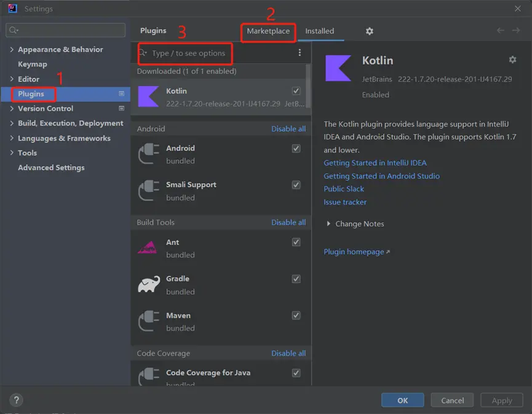The width and height of the screenshot is (532, 414).
Task: Click the Apply button
Action: click(x=502, y=400)
